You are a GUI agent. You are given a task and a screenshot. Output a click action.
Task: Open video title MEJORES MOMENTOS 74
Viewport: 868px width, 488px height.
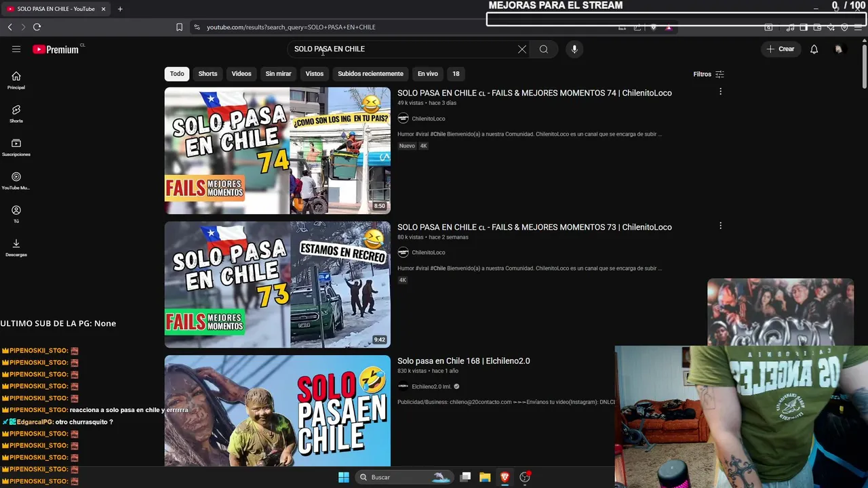pyautogui.click(x=534, y=93)
